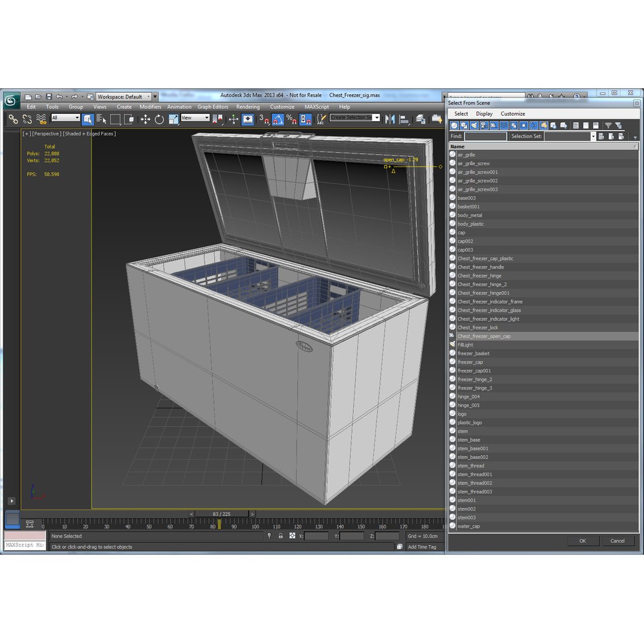Image resolution: width=644 pixels, height=644 pixels.
Task: Open the Selection Set dropdown arrow in dialog
Action: 593,137
